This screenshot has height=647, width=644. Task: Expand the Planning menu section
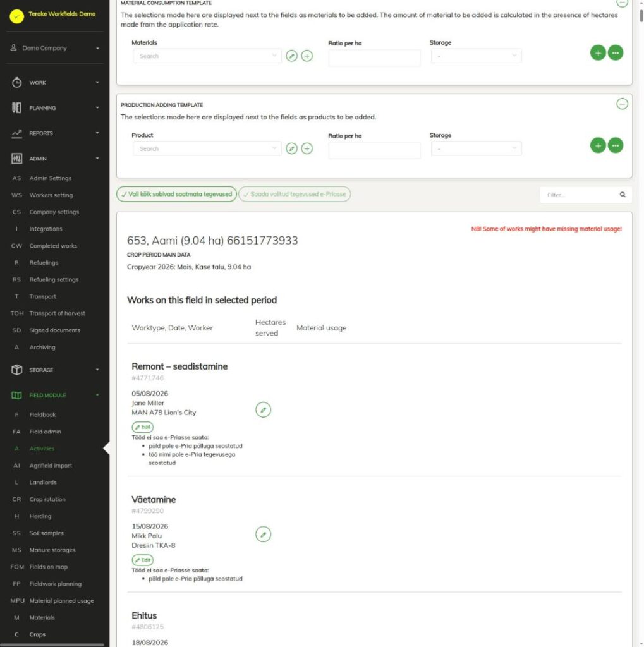[x=54, y=107]
